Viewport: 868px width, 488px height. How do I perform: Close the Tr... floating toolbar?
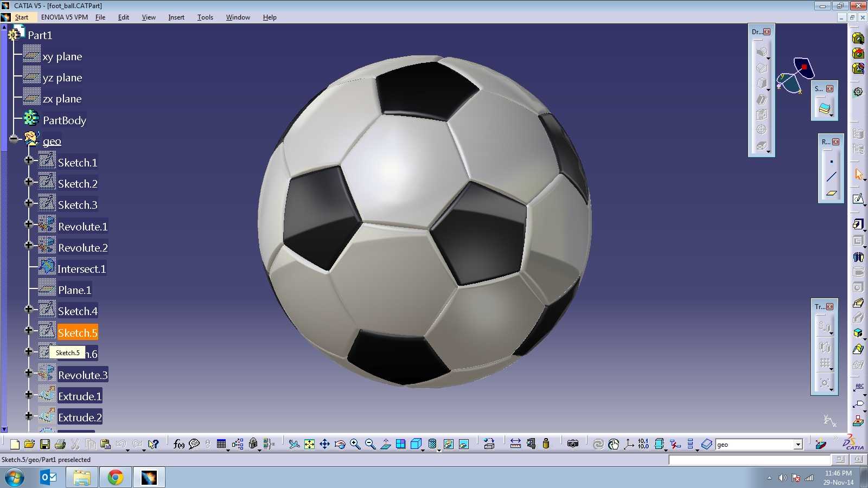pyautogui.click(x=829, y=307)
